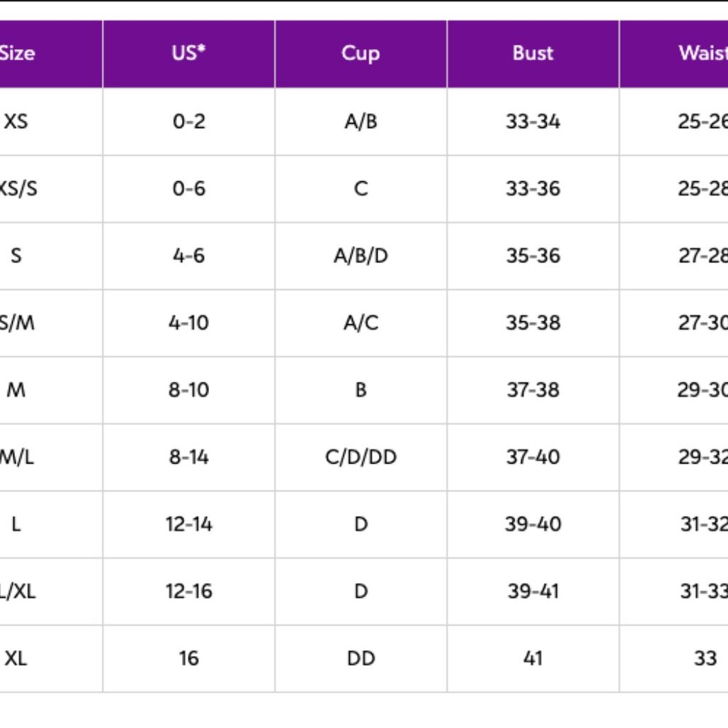Click the 0-2 US size cell
728x728 pixels.
click(x=189, y=121)
